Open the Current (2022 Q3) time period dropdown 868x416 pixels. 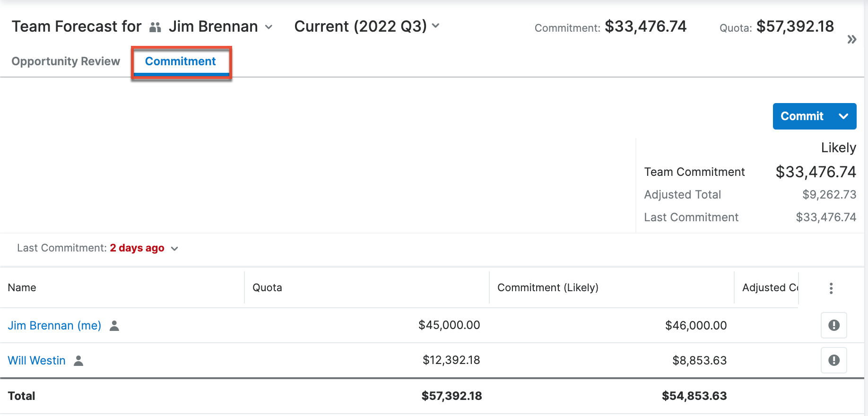[x=435, y=26]
